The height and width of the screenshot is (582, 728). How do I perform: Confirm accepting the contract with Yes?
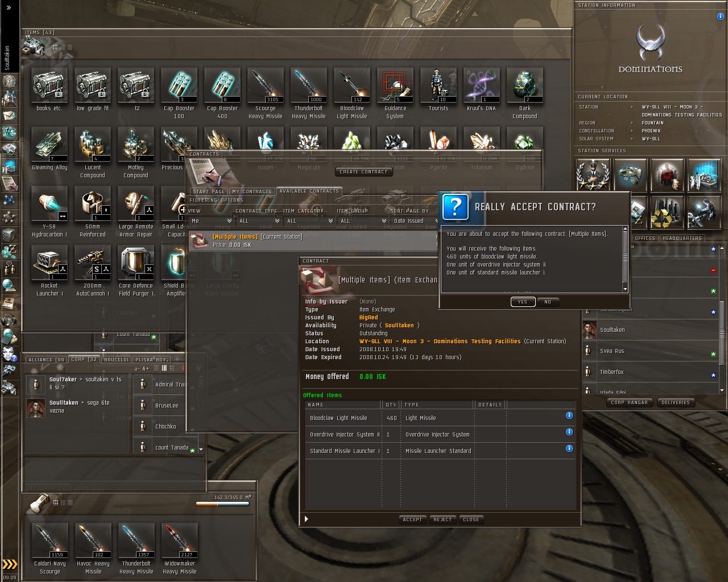523,302
